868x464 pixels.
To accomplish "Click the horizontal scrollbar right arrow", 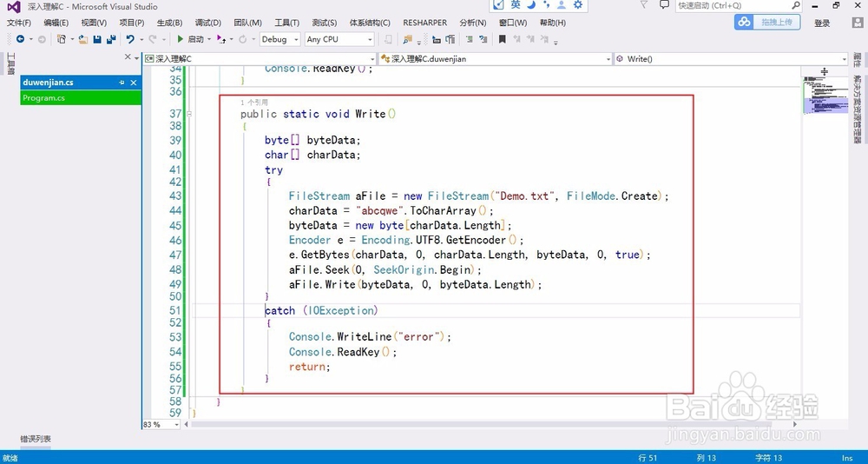I will coord(795,424).
